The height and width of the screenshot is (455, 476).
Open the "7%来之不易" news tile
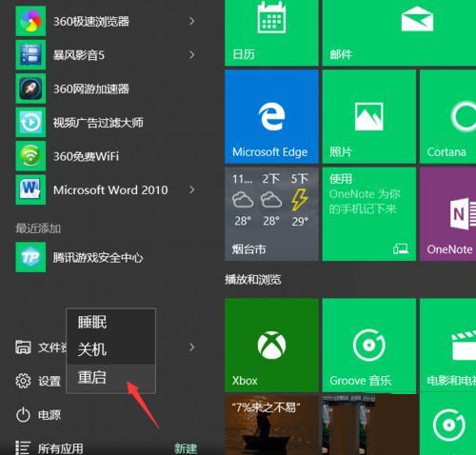(271, 425)
